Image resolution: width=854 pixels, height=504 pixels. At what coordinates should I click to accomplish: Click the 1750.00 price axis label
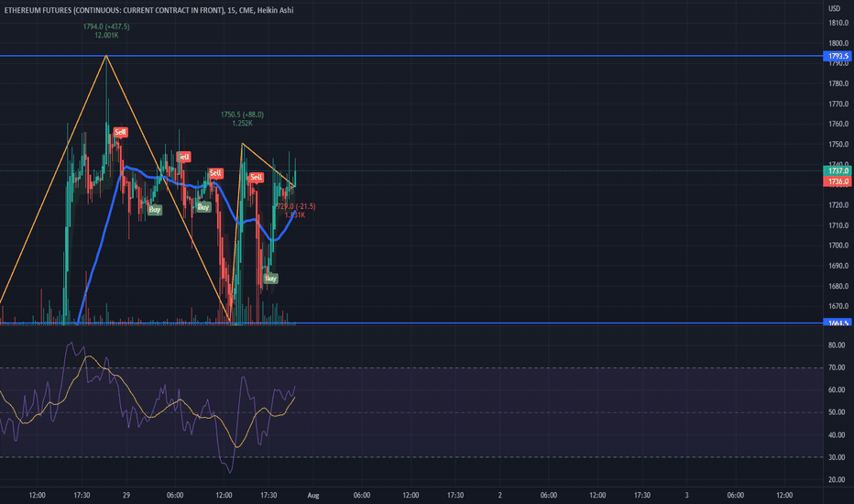tap(838, 145)
